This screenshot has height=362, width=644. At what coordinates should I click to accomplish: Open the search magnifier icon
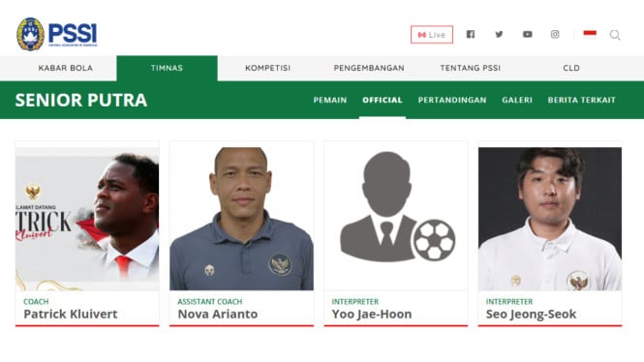click(x=615, y=35)
